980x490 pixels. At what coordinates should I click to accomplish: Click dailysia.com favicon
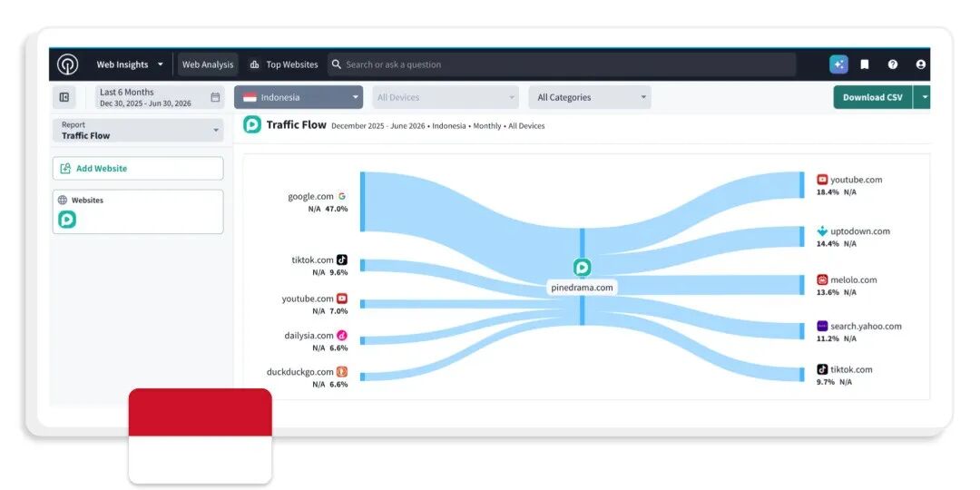[x=342, y=336]
